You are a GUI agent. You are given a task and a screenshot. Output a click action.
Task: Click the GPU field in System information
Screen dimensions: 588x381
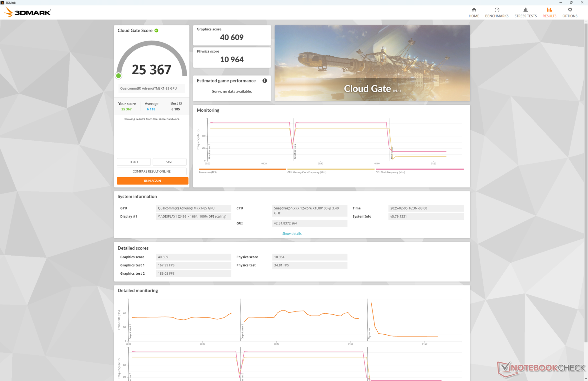(x=194, y=208)
